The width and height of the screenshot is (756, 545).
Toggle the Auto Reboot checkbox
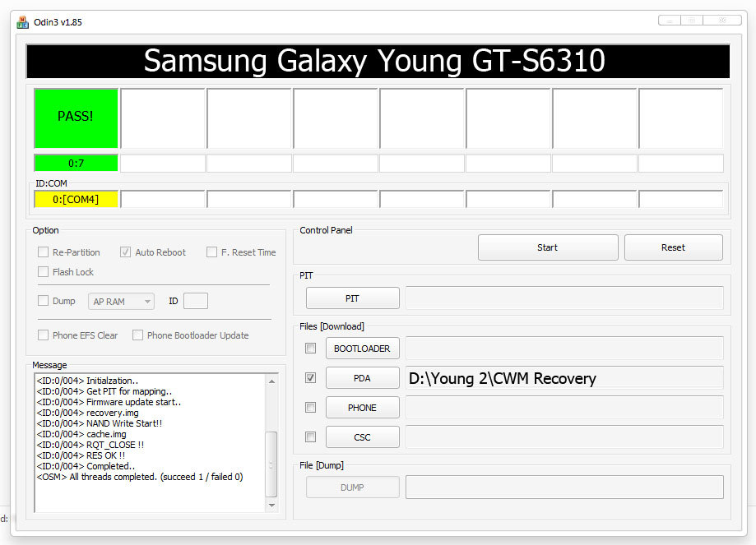pos(125,252)
